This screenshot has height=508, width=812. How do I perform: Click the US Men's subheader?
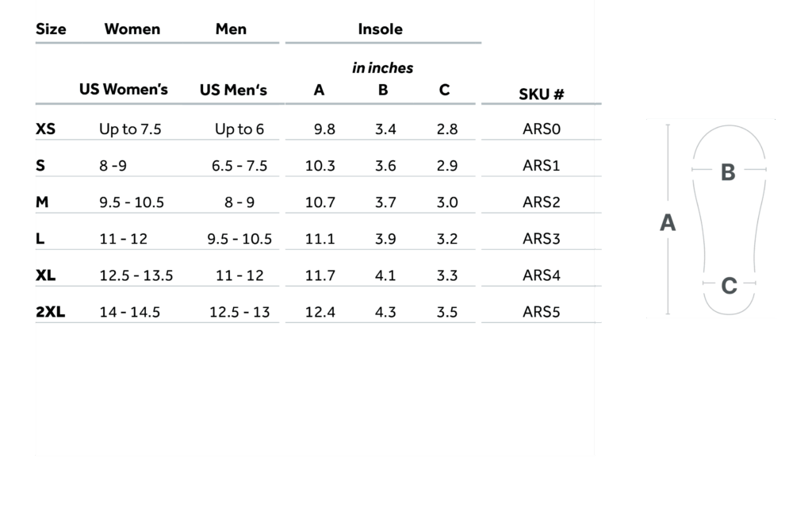[x=233, y=90]
